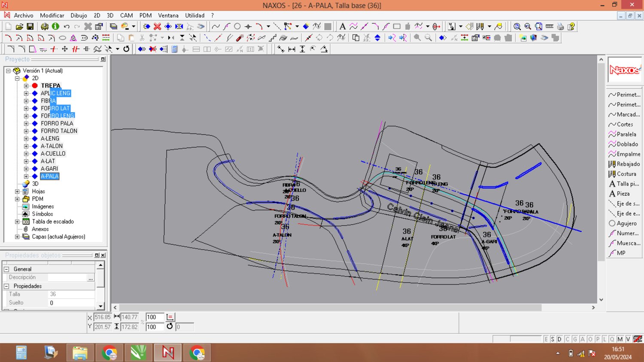Select the Cortes line type

click(x=621, y=125)
